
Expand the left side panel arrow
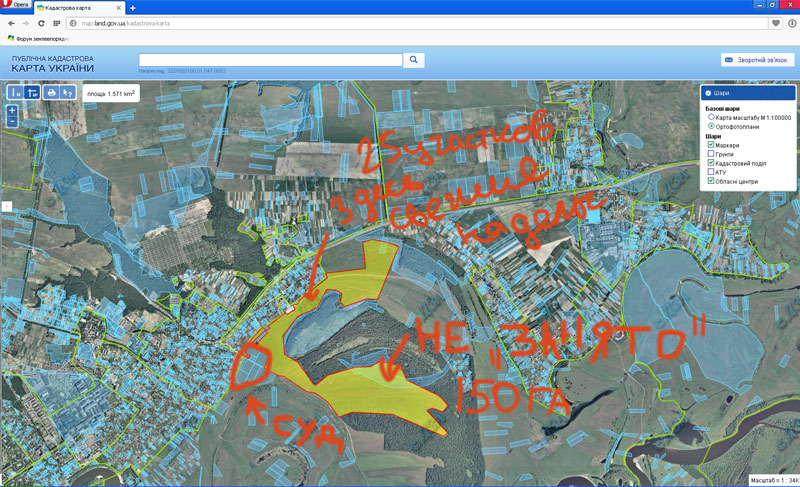click(4, 206)
